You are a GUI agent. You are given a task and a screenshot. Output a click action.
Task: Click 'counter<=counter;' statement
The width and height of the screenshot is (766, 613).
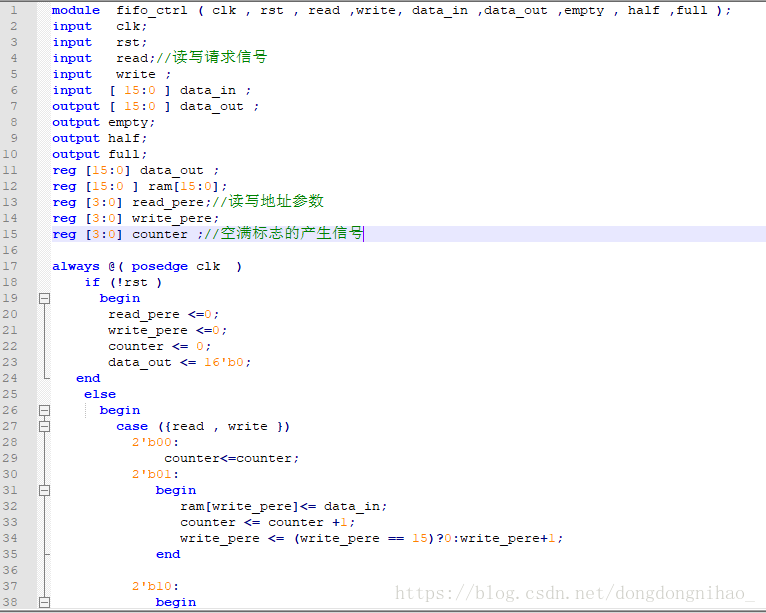tap(232, 459)
